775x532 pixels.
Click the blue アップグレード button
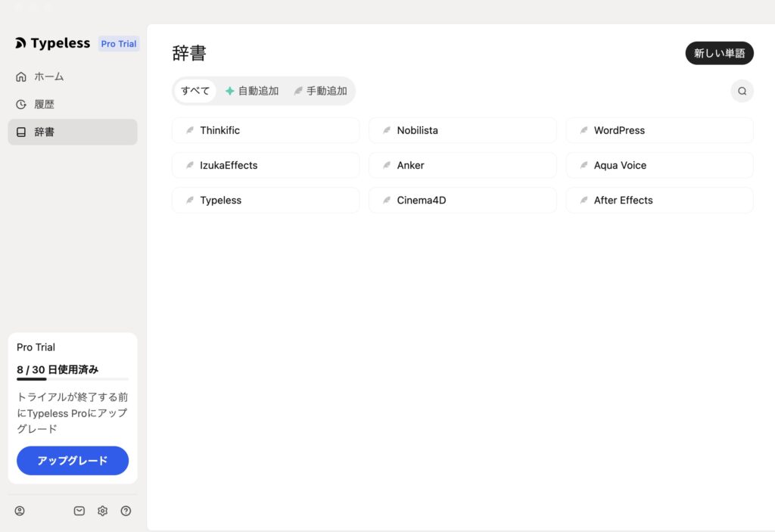(73, 460)
